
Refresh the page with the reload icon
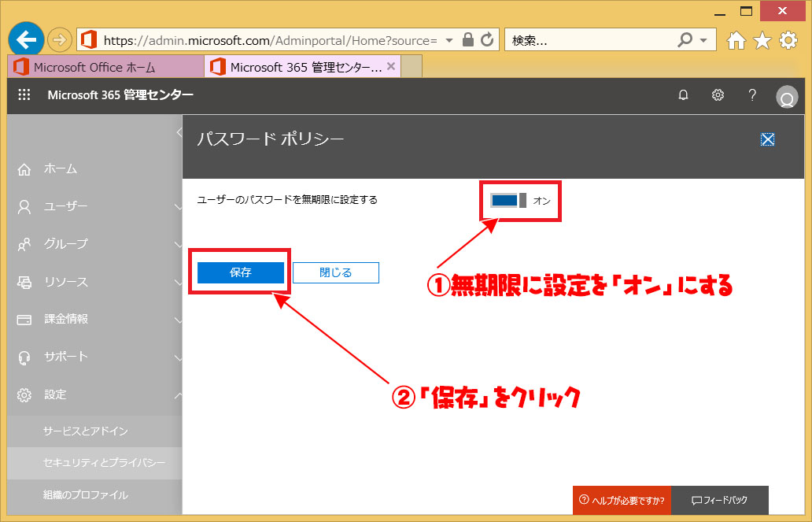pos(487,40)
